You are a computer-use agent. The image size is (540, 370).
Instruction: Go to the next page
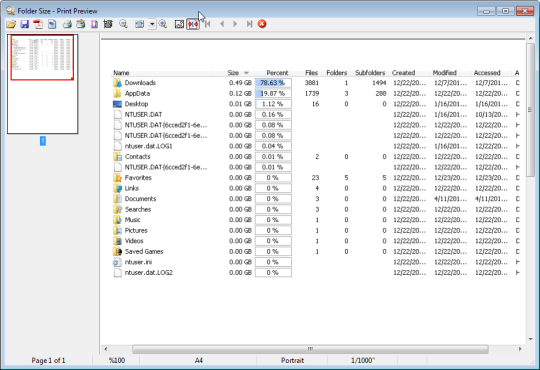[x=235, y=24]
